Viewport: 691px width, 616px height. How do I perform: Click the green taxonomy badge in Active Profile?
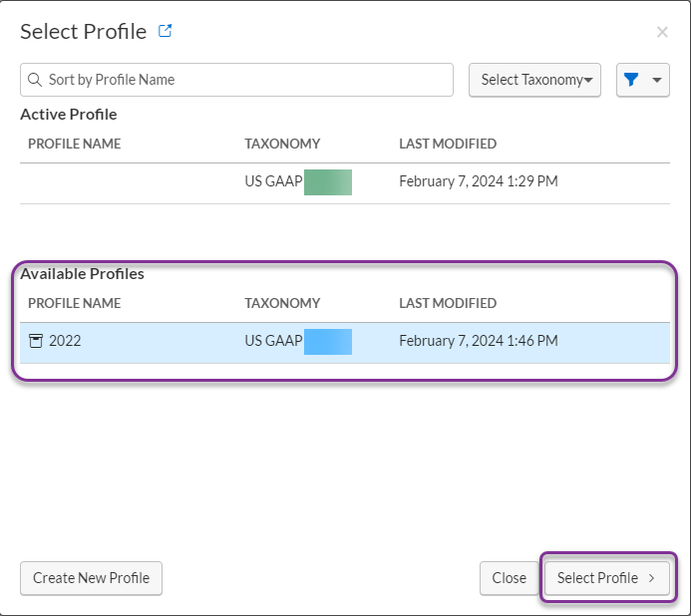click(x=328, y=182)
